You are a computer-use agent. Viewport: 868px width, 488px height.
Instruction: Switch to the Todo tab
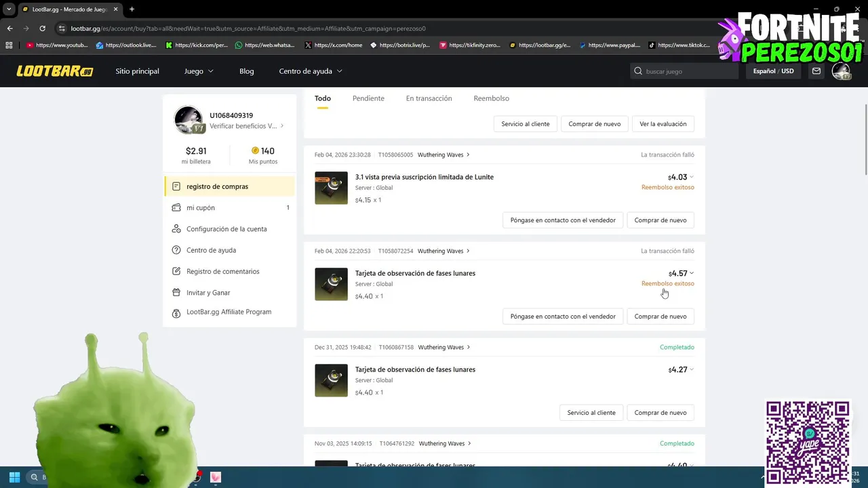323,98
